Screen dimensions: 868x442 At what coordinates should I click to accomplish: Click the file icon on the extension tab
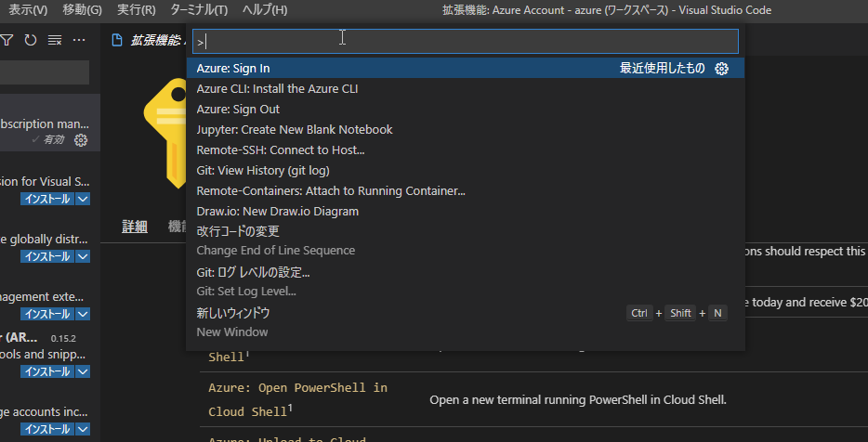point(117,40)
